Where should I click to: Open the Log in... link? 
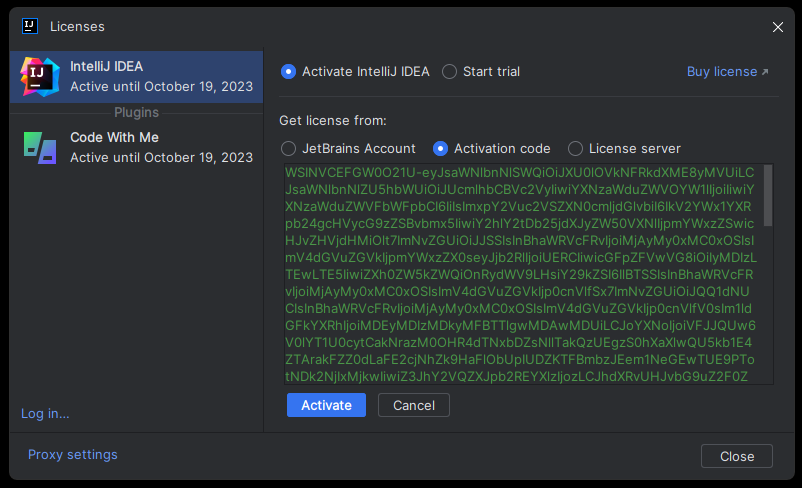(x=45, y=413)
